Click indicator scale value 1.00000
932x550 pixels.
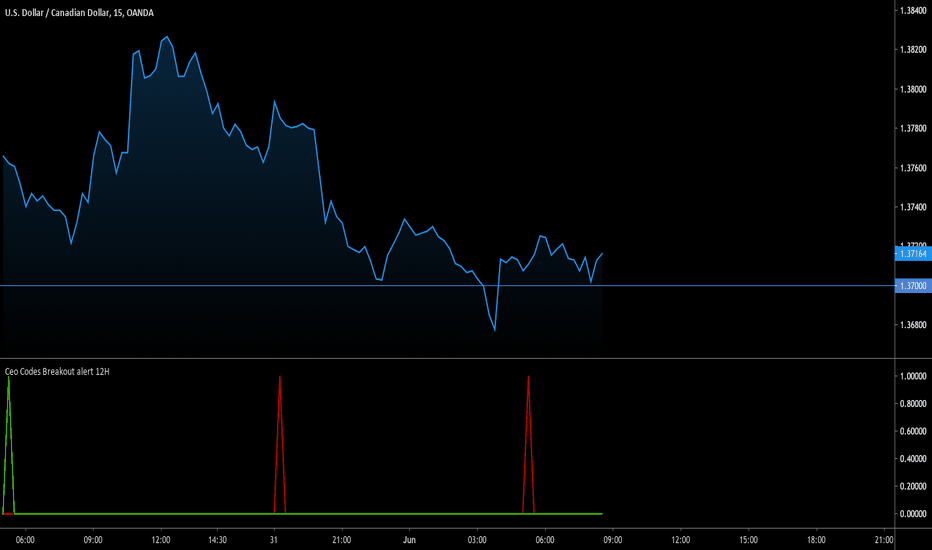pos(913,376)
